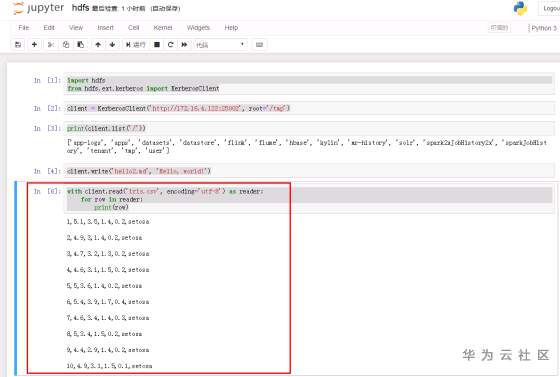
Task: Click output row '10,4.9,3.1,1.5,0.1,setosa'
Action: pos(109,366)
